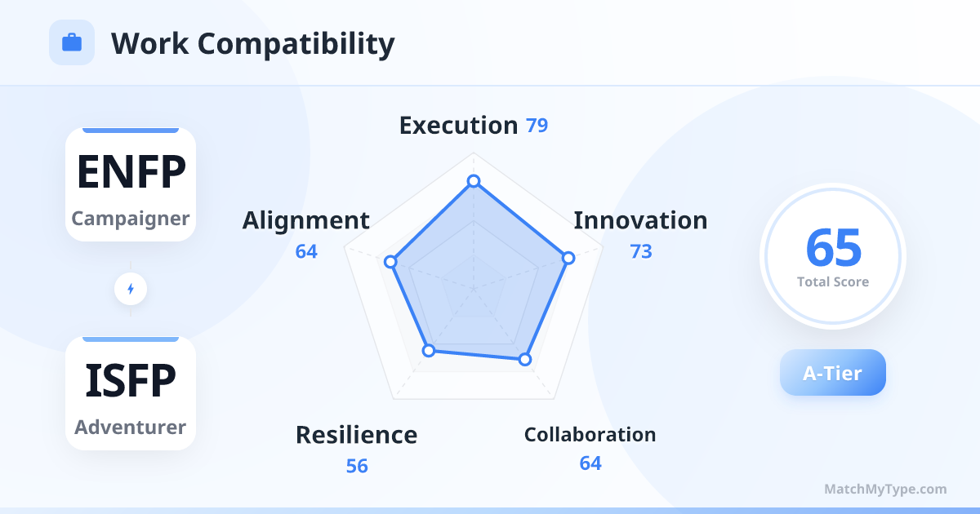Click the Collaboration radar chart point

click(525, 359)
